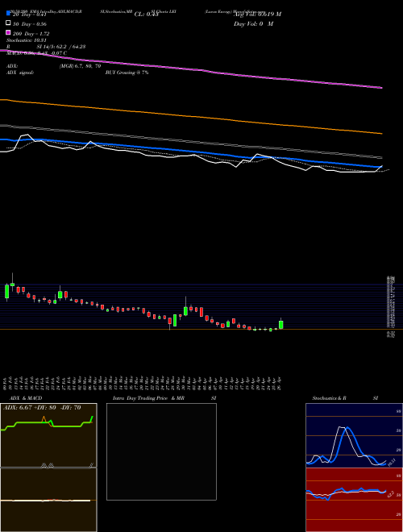Click the MACD values line
Image resolution: width=403 pixels, height=532 pixels.
[36, 53]
